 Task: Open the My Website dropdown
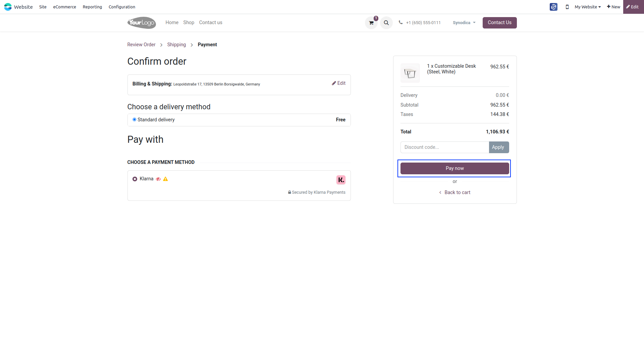click(x=587, y=7)
